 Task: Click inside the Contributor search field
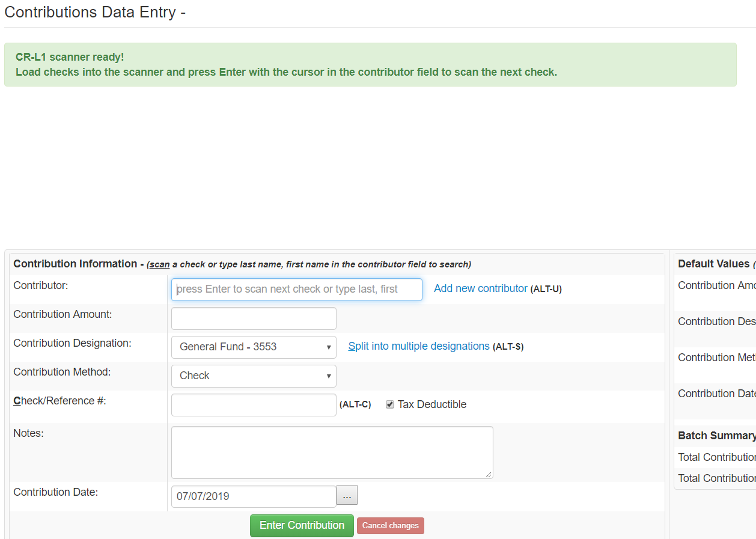[x=296, y=289]
